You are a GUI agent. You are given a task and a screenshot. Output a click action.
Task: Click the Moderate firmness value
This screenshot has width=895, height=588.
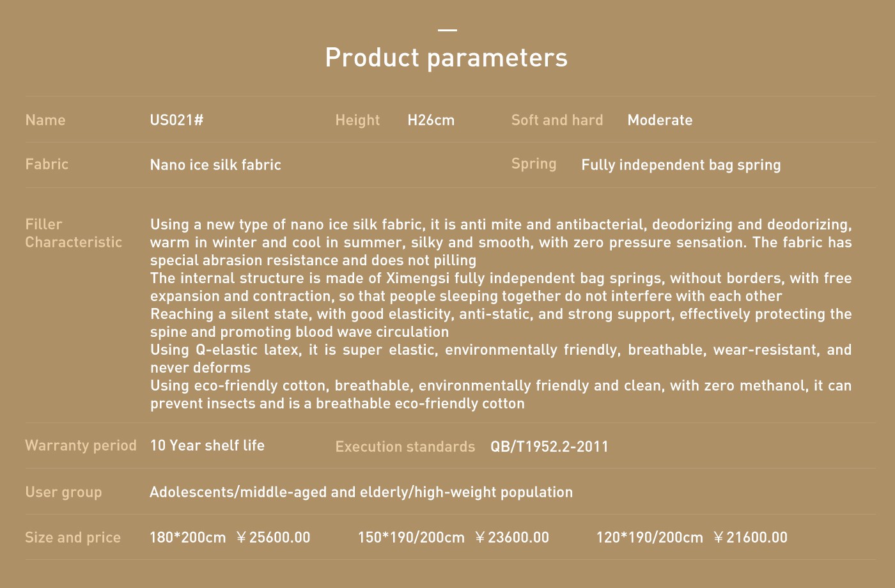(660, 120)
